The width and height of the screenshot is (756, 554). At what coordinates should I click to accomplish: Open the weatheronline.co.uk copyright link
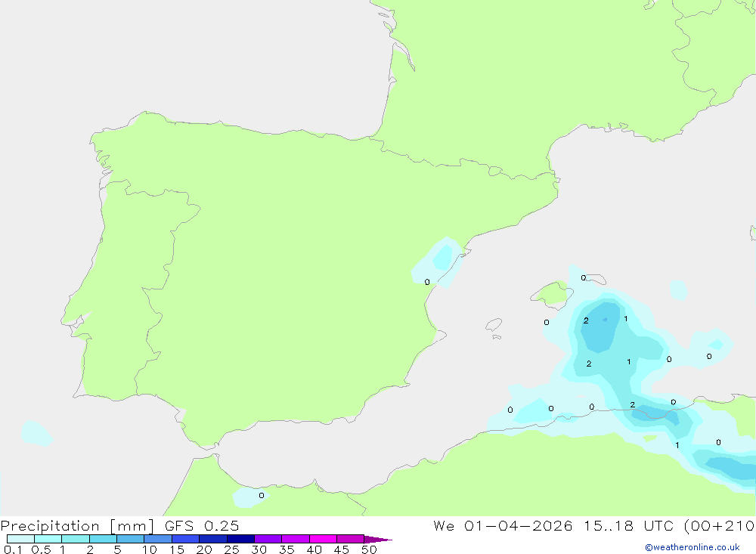(x=692, y=547)
